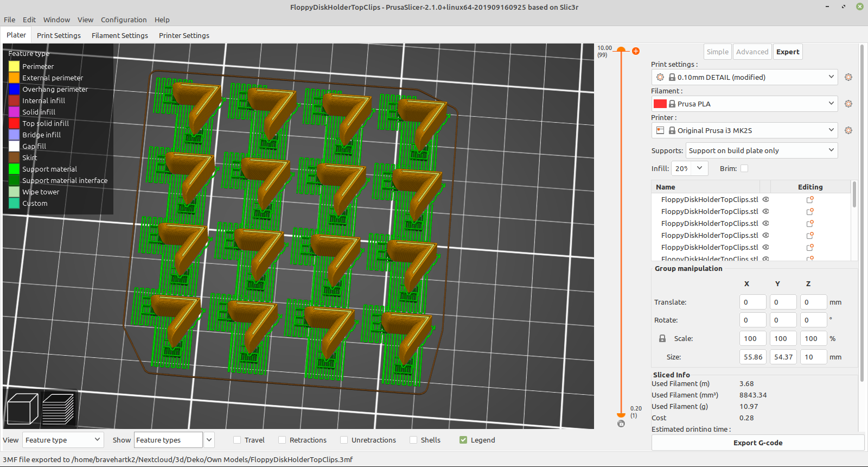The height and width of the screenshot is (467, 868).
Task: Click the gear icon below layer slider
Action: (621, 424)
